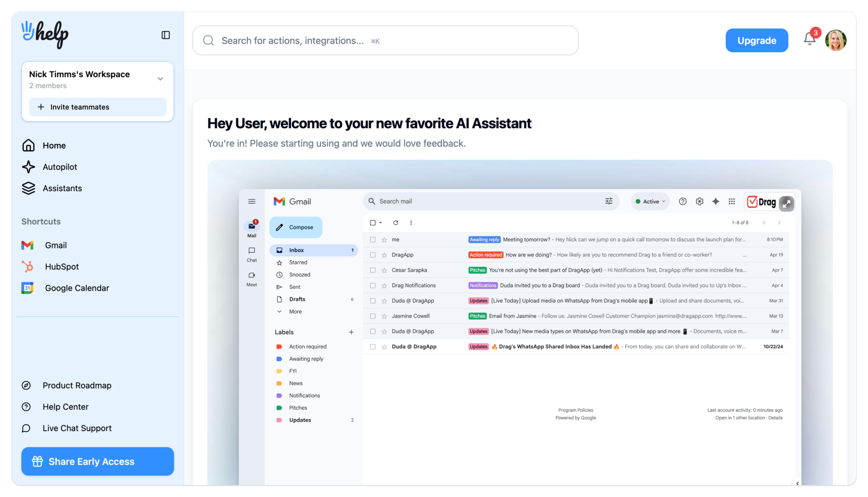Image resolution: width=868 pixels, height=497 pixels.
Task: Select the Action required label
Action: 308,347
